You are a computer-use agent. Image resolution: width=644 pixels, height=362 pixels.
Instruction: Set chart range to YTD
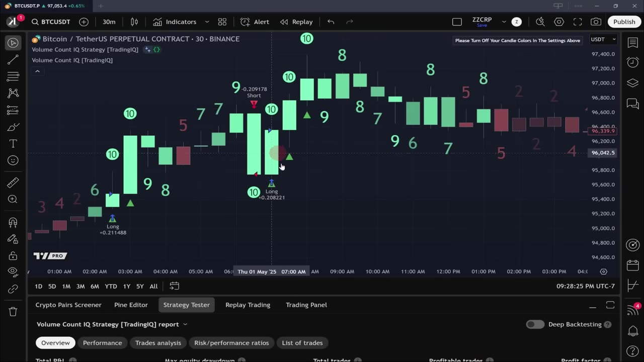click(x=111, y=286)
